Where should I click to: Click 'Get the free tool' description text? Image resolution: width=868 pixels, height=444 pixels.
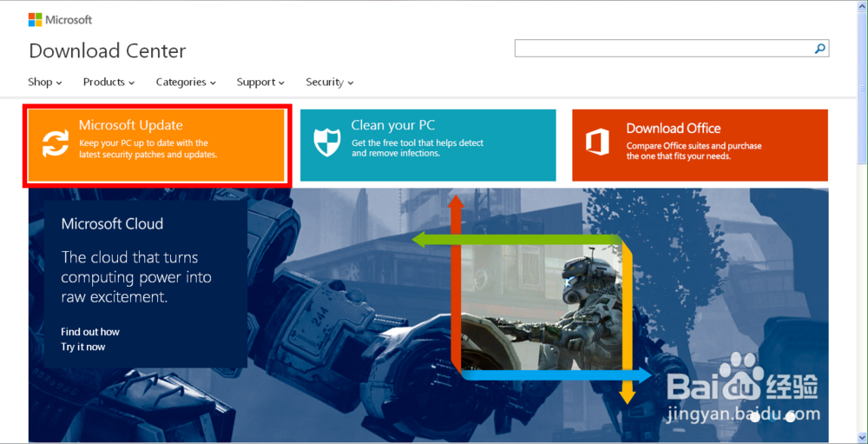[x=418, y=148]
